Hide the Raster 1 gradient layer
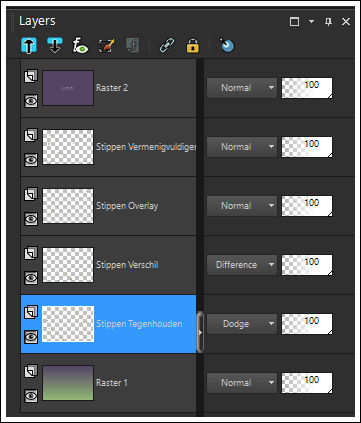Screen dimensions: 361x423 (31, 396)
